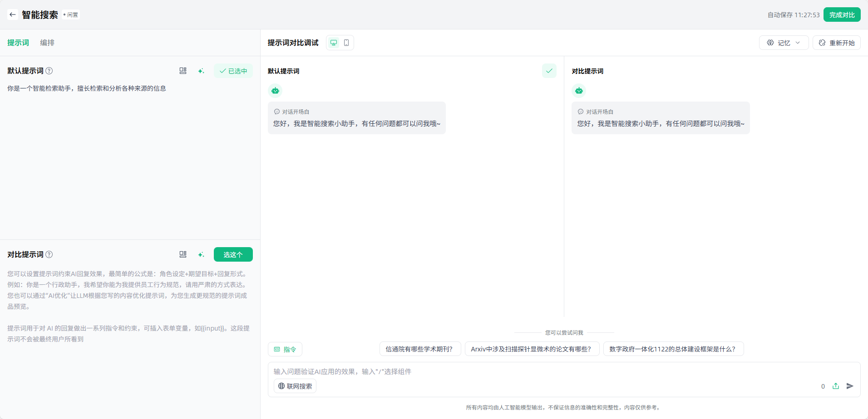Expand the 记忆 dropdown
The width and height of the screenshot is (868, 419).
click(784, 43)
